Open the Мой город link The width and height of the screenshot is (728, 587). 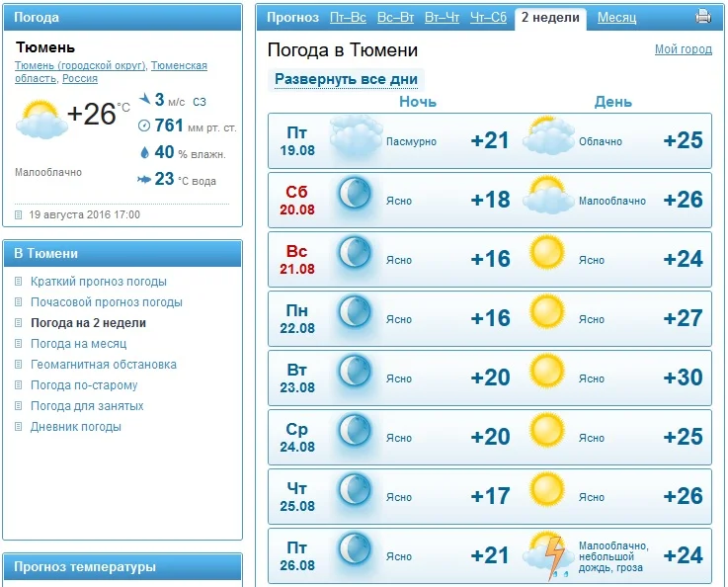683,49
